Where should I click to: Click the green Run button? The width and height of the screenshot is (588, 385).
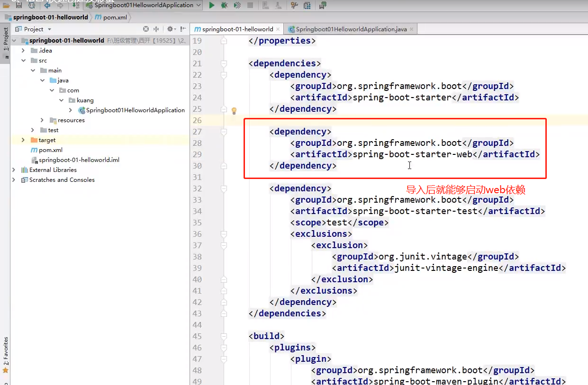pos(212,5)
